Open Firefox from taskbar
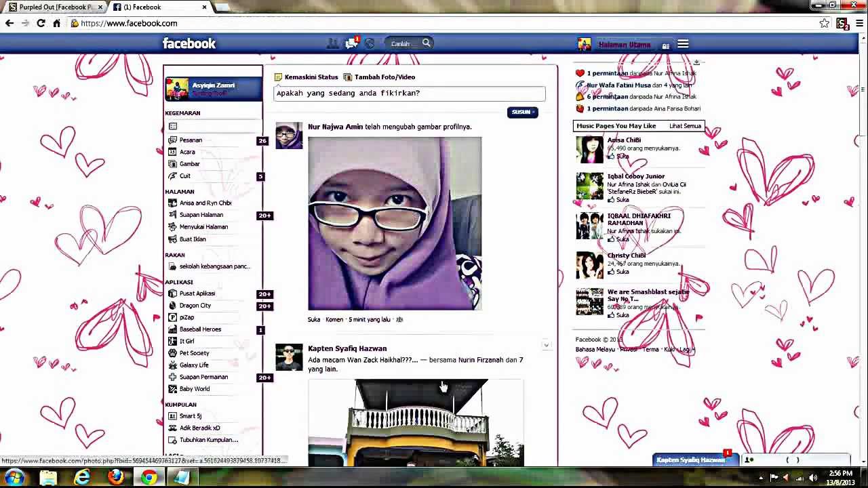The image size is (868, 488). 115,478
